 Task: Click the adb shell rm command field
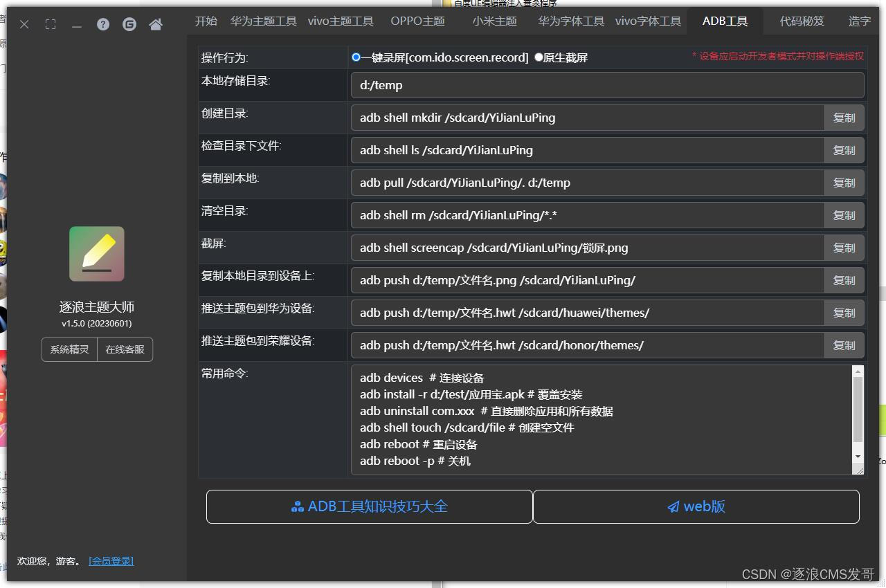pos(588,215)
